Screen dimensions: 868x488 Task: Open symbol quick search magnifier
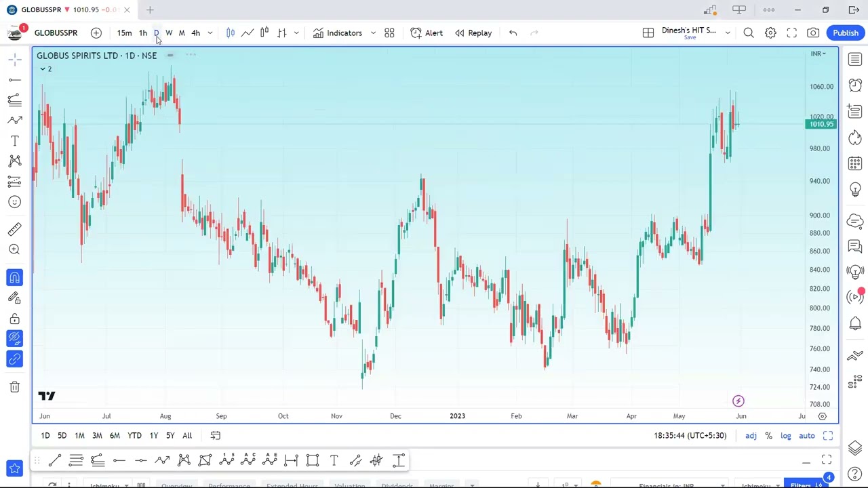[749, 33]
